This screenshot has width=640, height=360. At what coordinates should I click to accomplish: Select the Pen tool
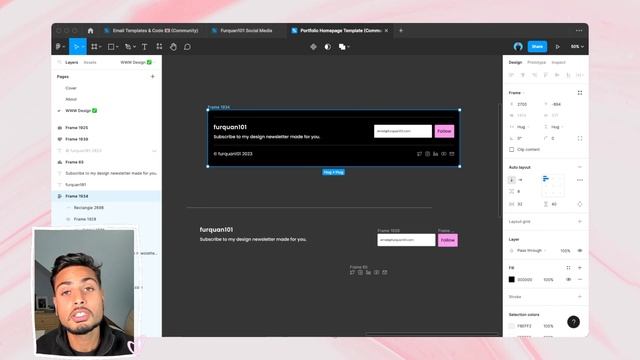point(128,47)
